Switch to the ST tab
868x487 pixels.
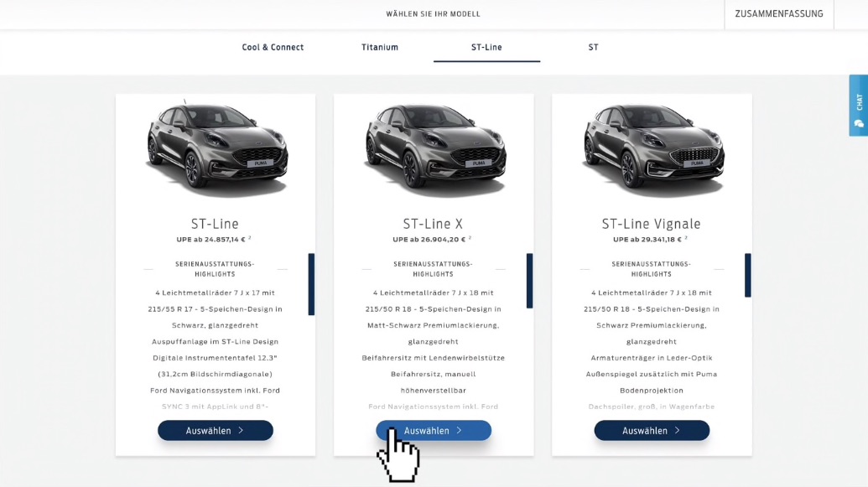click(x=593, y=47)
